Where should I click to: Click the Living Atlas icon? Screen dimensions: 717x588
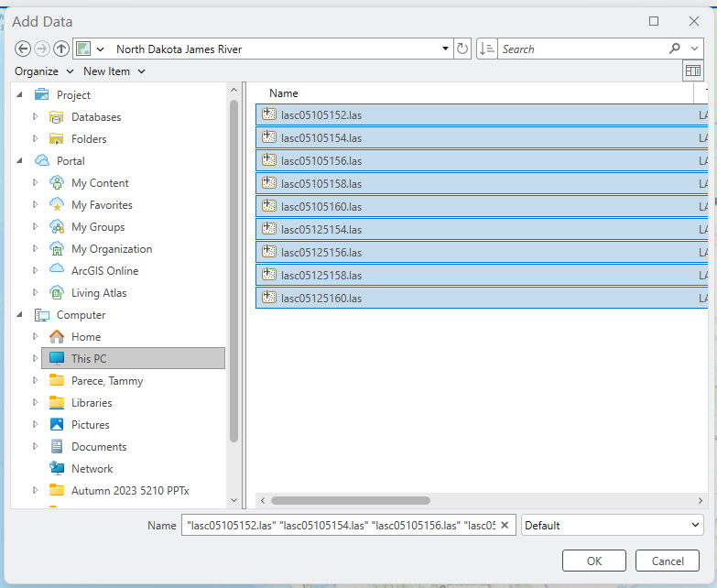pyautogui.click(x=56, y=292)
